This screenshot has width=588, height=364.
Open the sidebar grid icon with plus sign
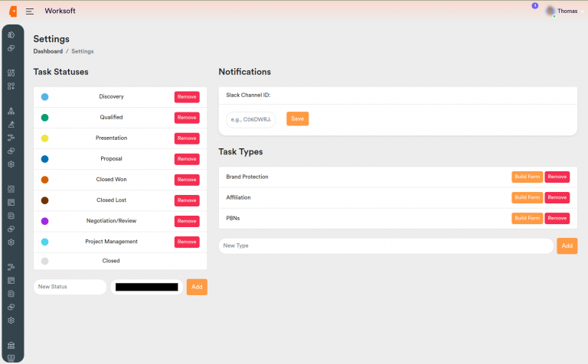(x=11, y=86)
